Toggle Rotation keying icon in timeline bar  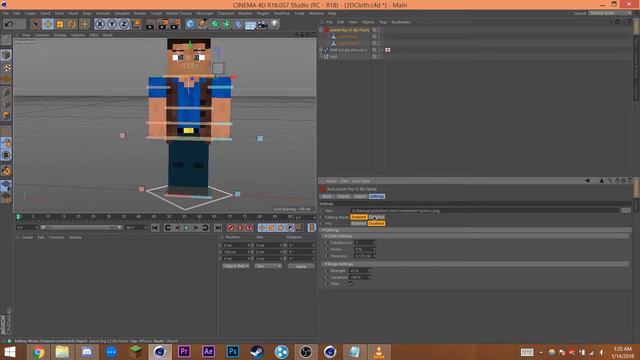pos(280,227)
